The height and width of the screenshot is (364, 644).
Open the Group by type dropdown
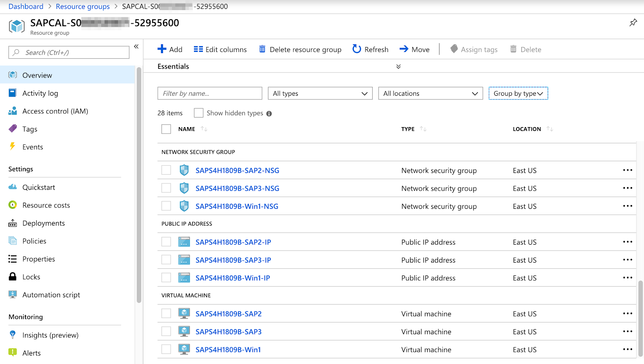[518, 93]
